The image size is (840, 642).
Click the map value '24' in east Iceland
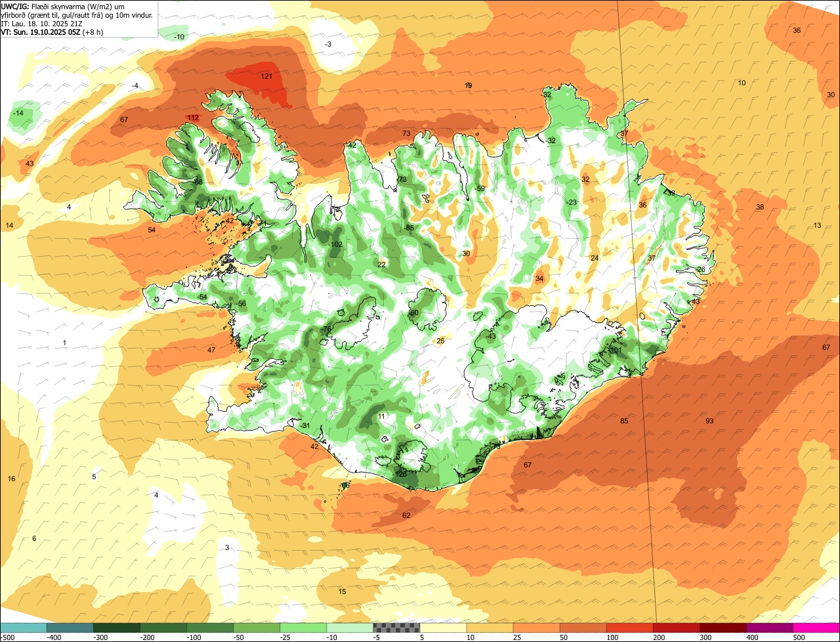point(595,258)
